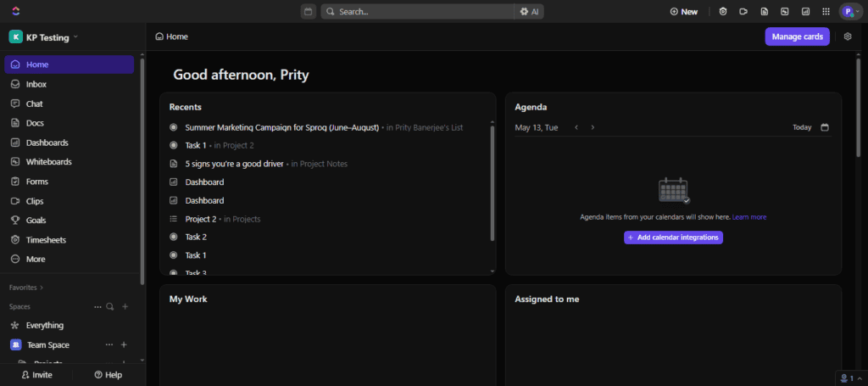Open the user avatar dropdown

pos(849,12)
